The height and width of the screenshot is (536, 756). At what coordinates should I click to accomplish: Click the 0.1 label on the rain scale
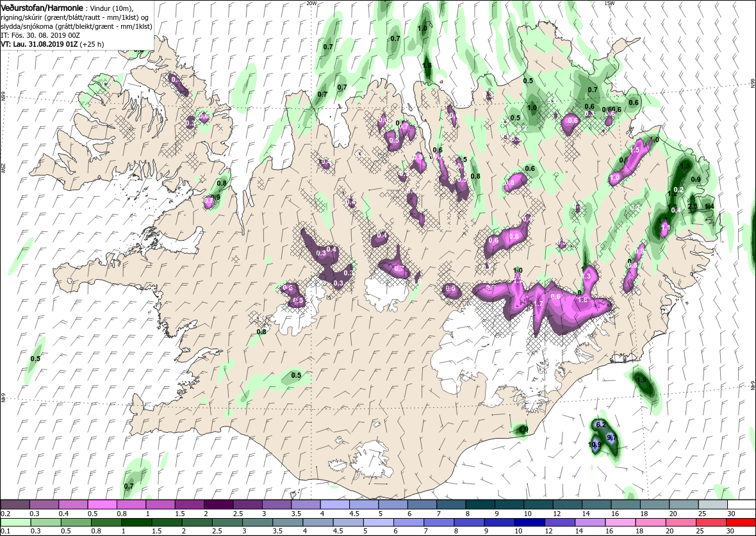5,532
